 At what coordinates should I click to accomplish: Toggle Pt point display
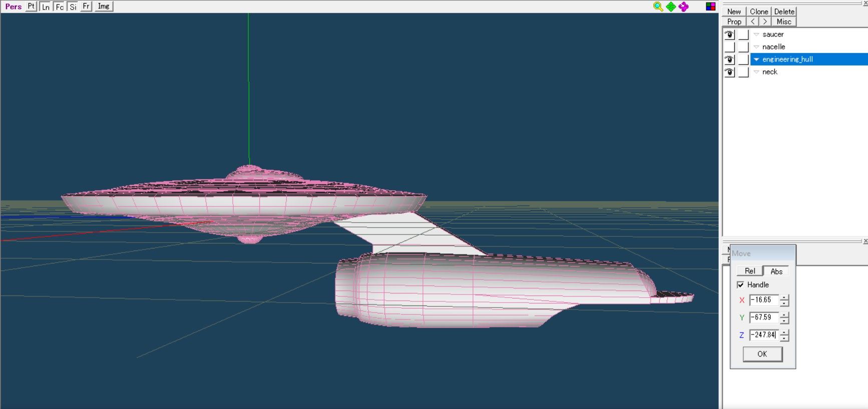(x=31, y=6)
